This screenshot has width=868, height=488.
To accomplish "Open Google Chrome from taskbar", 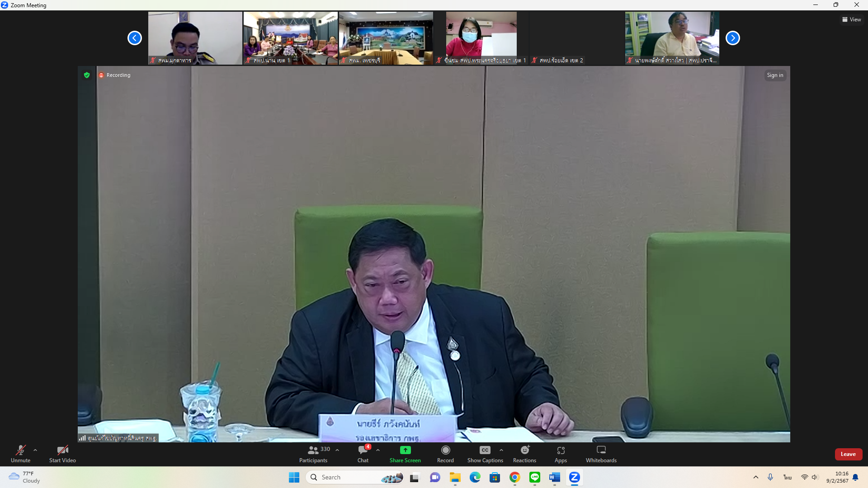I will (x=515, y=477).
